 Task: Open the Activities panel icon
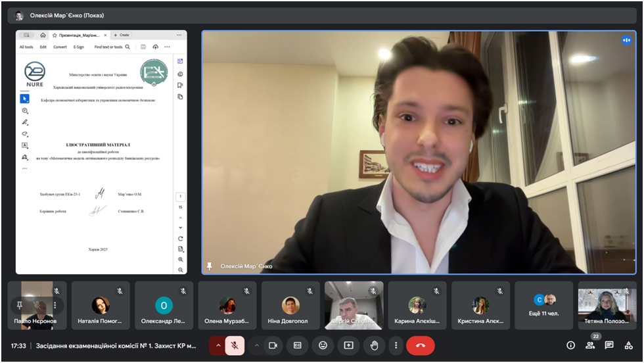tap(629, 345)
